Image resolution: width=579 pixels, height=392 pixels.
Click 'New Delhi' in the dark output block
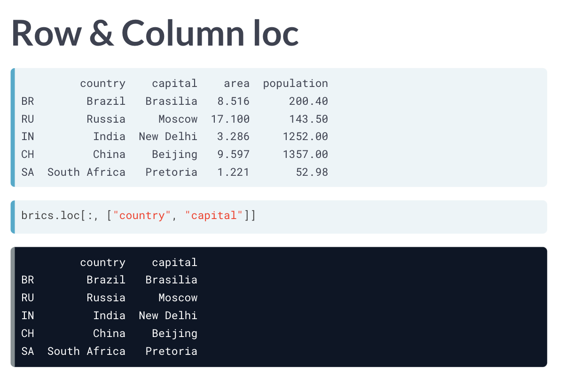click(x=168, y=316)
